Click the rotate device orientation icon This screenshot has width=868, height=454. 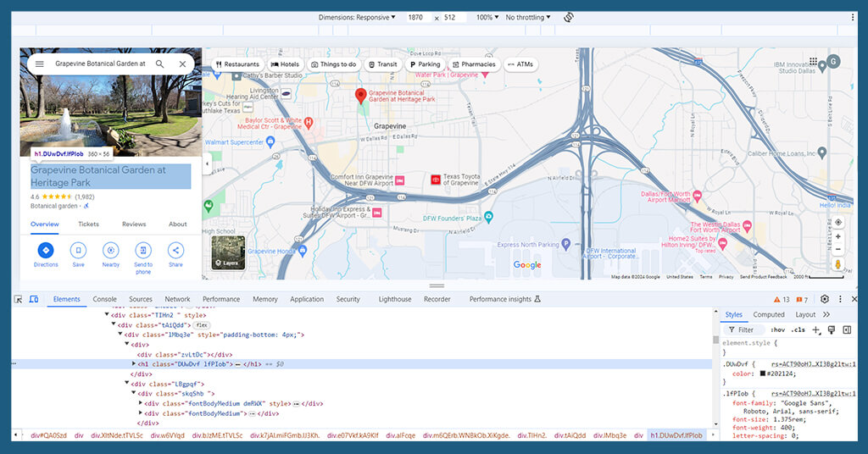point(569,17)
